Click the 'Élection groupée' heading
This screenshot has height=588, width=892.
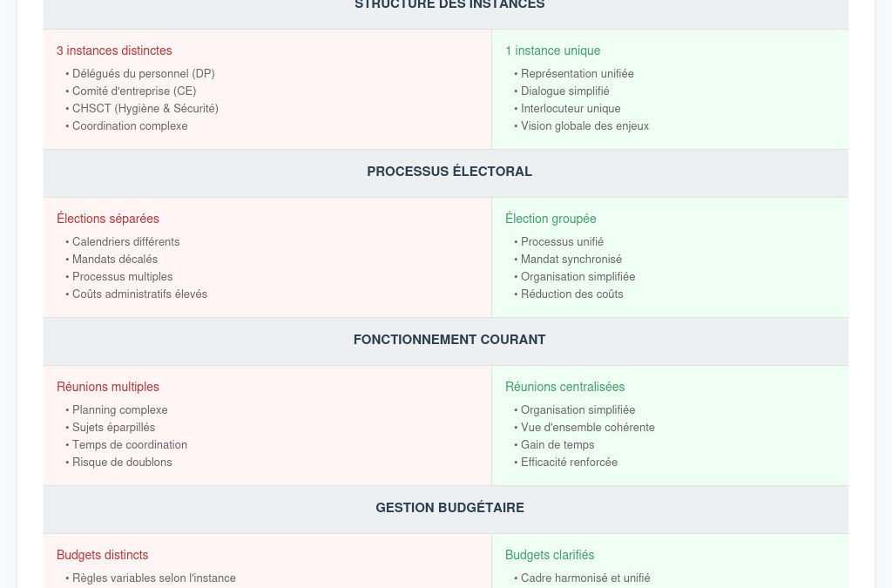tap(551, 219)
